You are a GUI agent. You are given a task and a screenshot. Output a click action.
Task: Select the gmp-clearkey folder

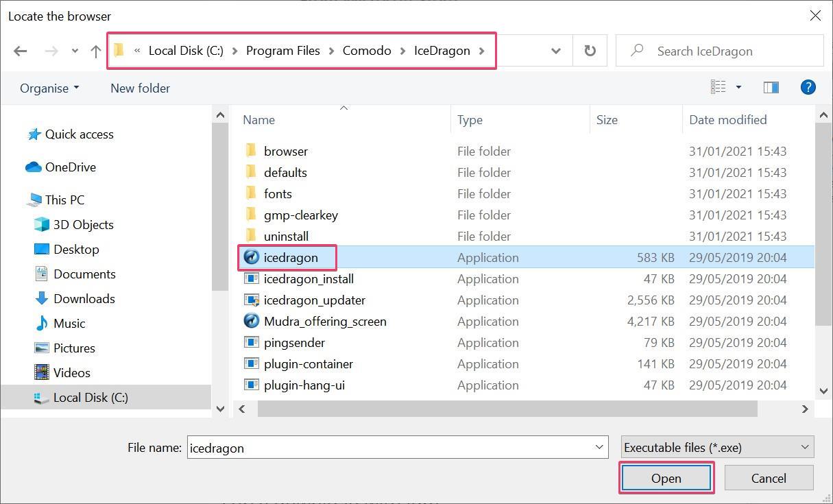coord(301,215)
